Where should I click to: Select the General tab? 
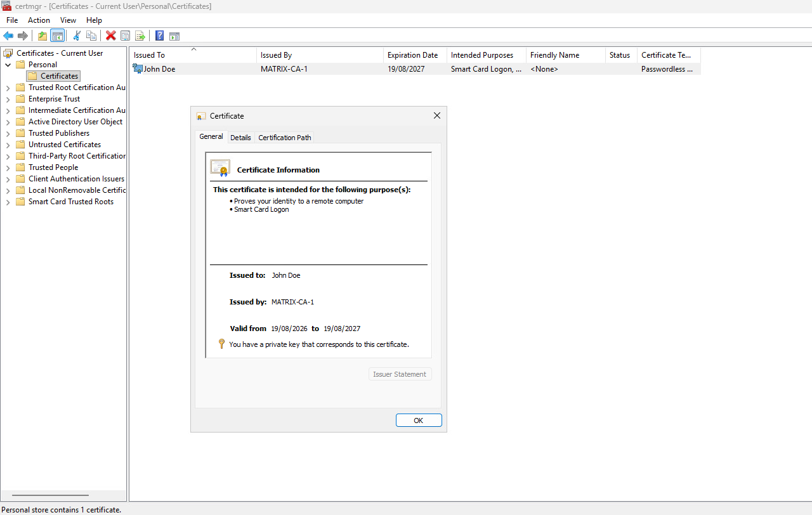(211, 136)
